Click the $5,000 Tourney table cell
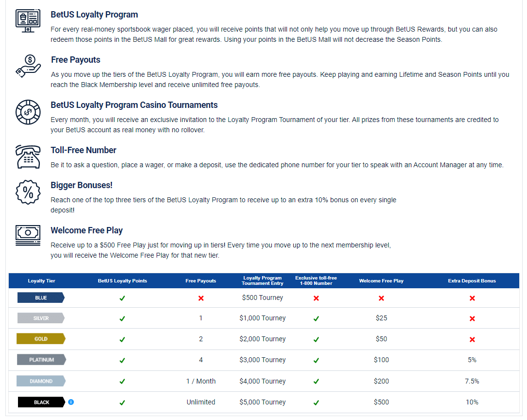 (263, 402)
